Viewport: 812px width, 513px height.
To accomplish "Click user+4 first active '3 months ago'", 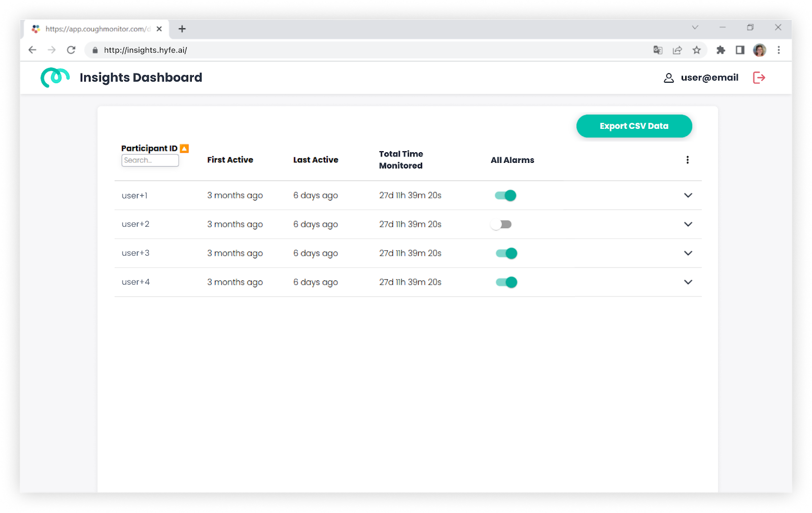I will tap(235, 282).
